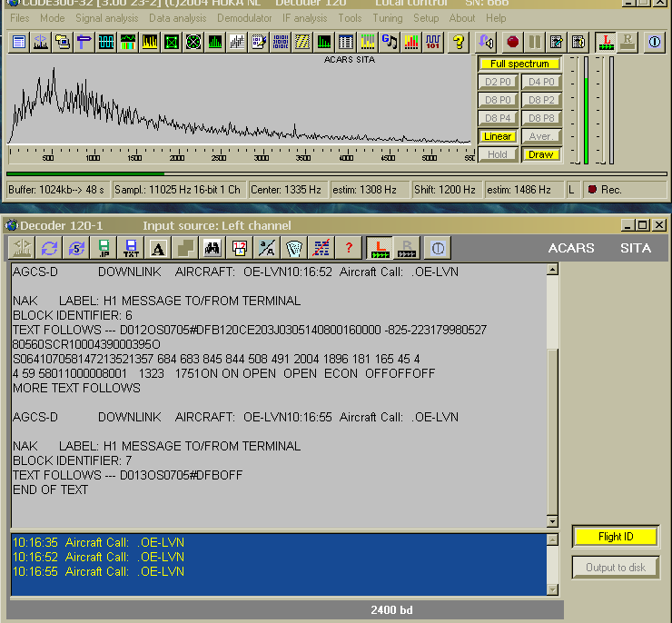Click the binoculars search icon
This screenshot has width=672, height=623.
click(212, 248)
